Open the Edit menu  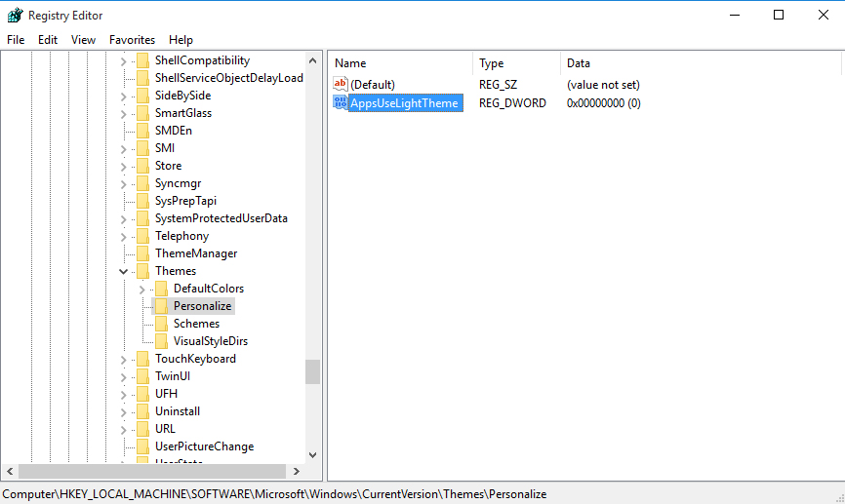48,40
